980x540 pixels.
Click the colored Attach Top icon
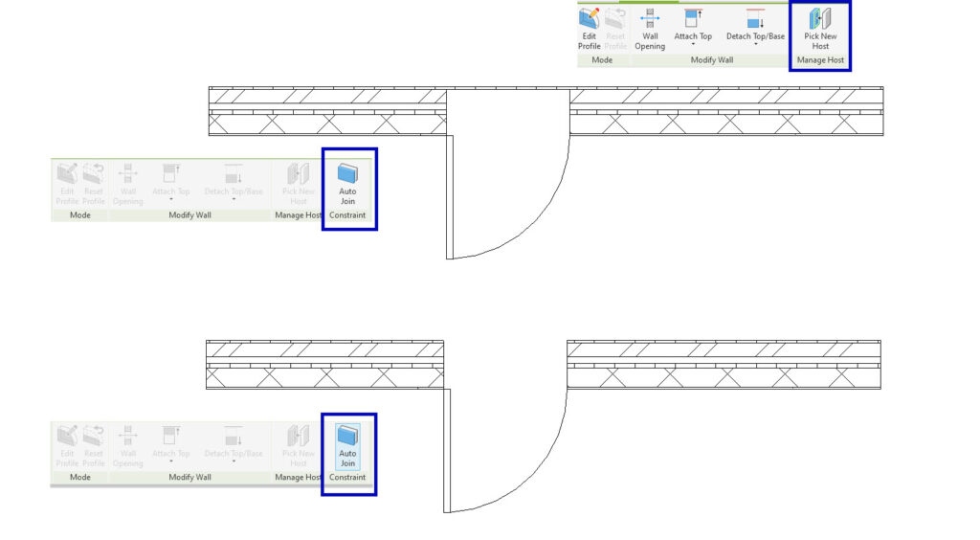693,19
